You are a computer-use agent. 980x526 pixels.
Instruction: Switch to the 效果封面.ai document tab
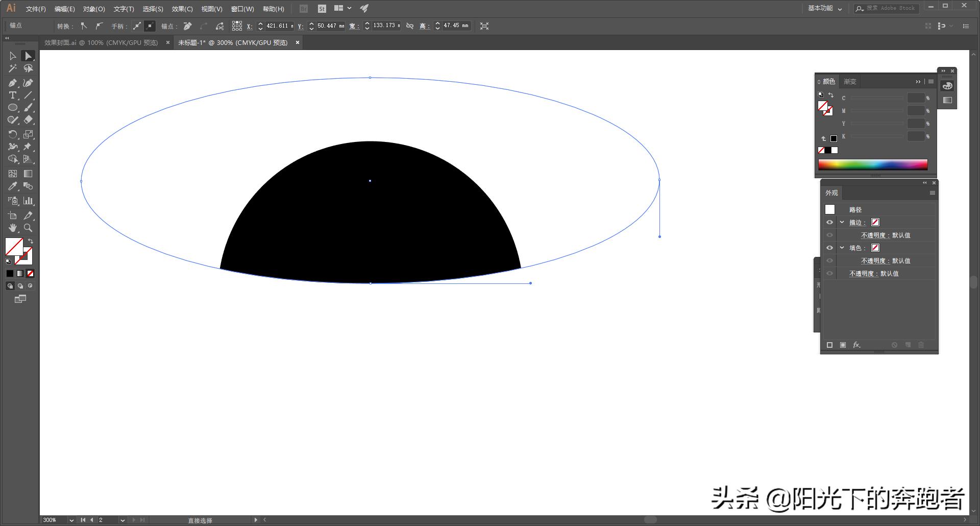click(101, 43)
